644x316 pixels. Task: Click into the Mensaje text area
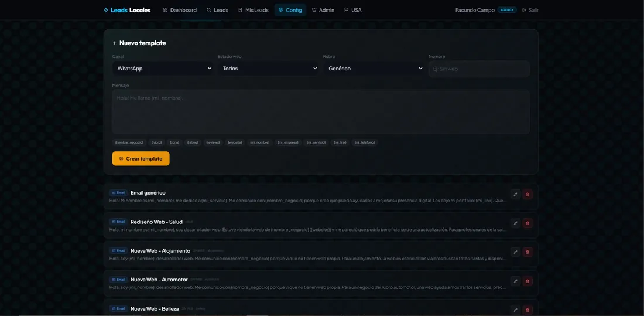tap(321, 112)
